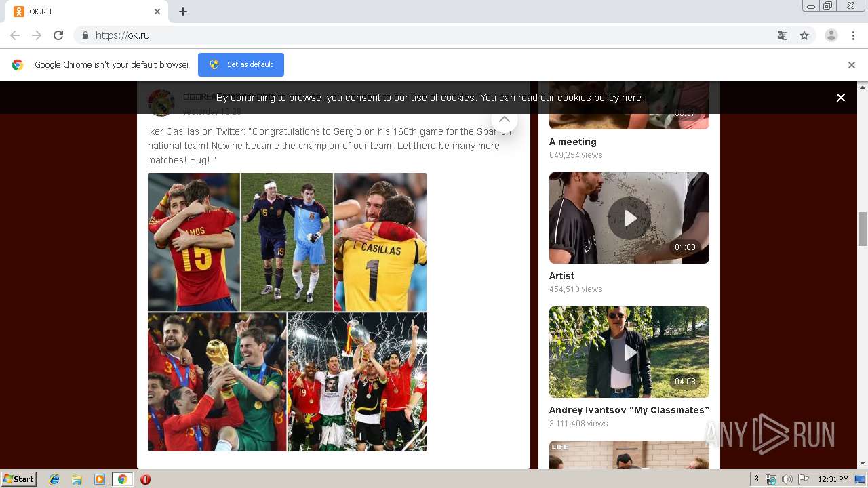The height and width of the screenshot is (488, 868).
Task: Reload the page in Chrome
Action: (x=58, y=35)
